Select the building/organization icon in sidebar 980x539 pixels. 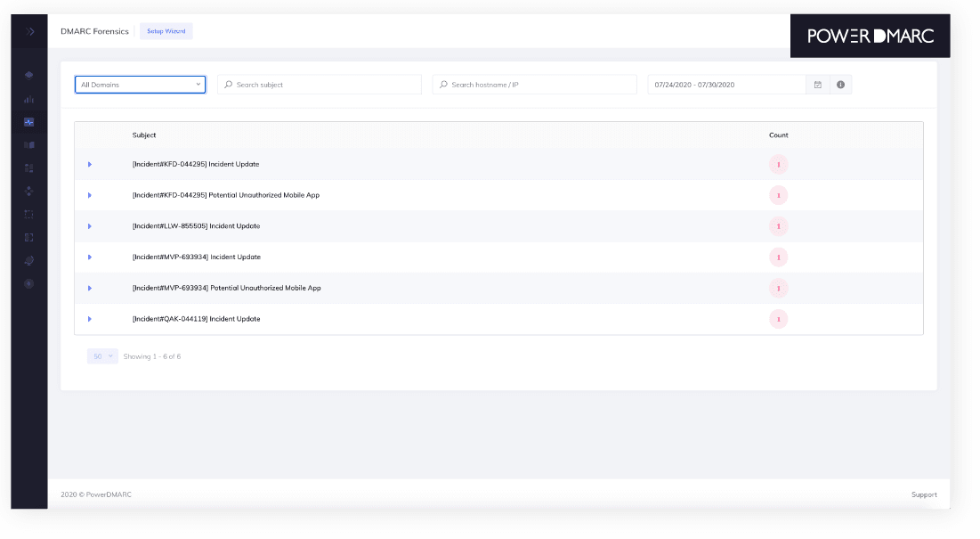tap(28, 167)
